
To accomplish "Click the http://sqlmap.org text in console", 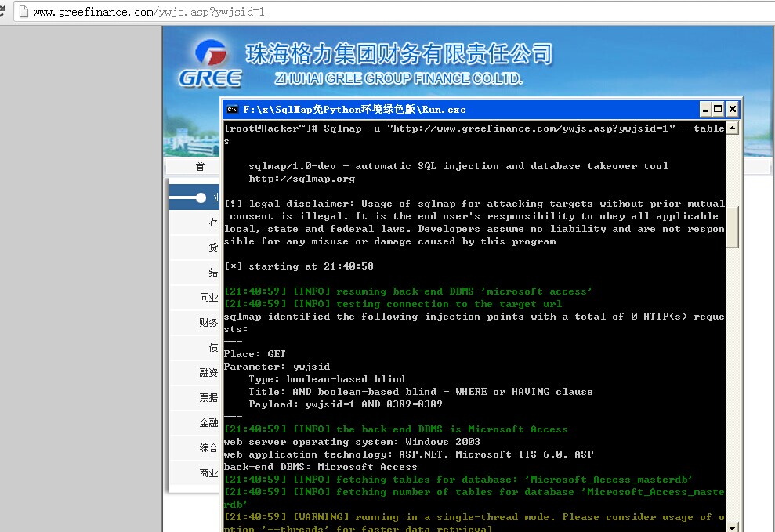I will (x=302, y=179).
